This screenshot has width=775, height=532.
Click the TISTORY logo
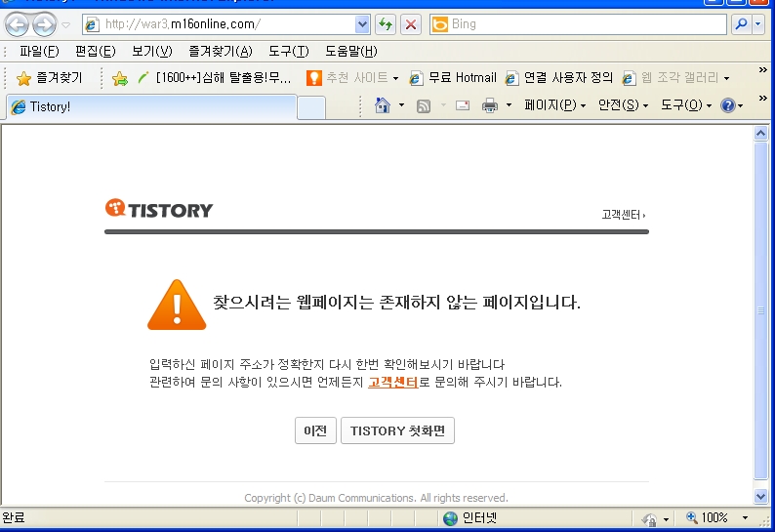(x=159, y=209)
